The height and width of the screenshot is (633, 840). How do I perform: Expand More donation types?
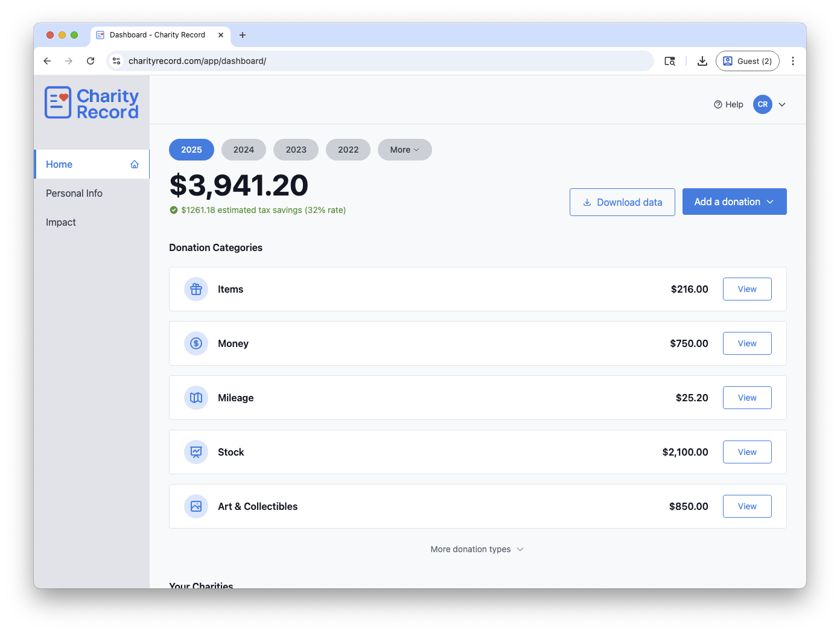477,549
